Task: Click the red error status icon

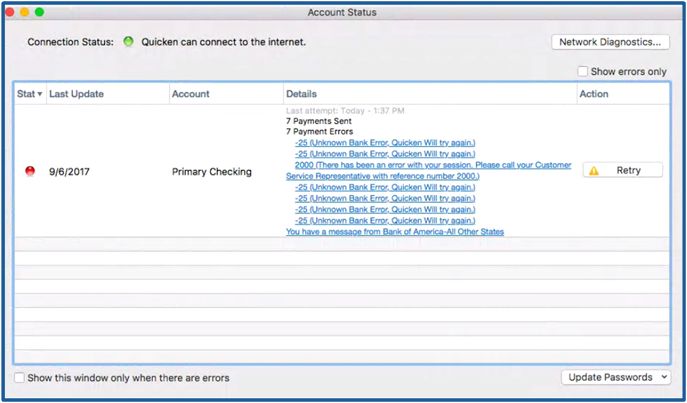Action: [x=29, y=171]
